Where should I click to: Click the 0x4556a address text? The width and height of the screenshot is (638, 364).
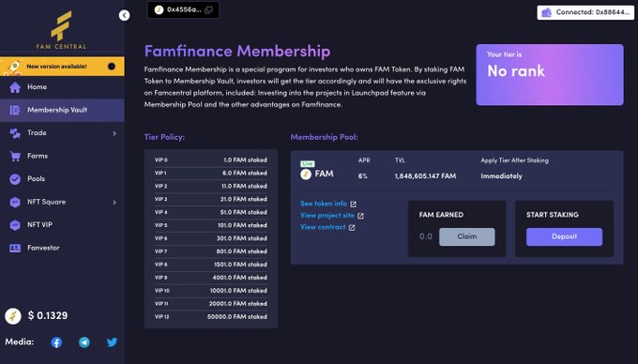point(184,9)
